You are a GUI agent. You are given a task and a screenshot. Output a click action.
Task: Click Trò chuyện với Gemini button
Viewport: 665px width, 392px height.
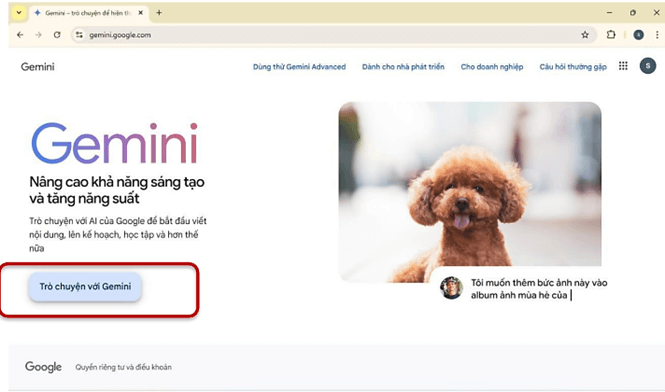tap(85, 286)
